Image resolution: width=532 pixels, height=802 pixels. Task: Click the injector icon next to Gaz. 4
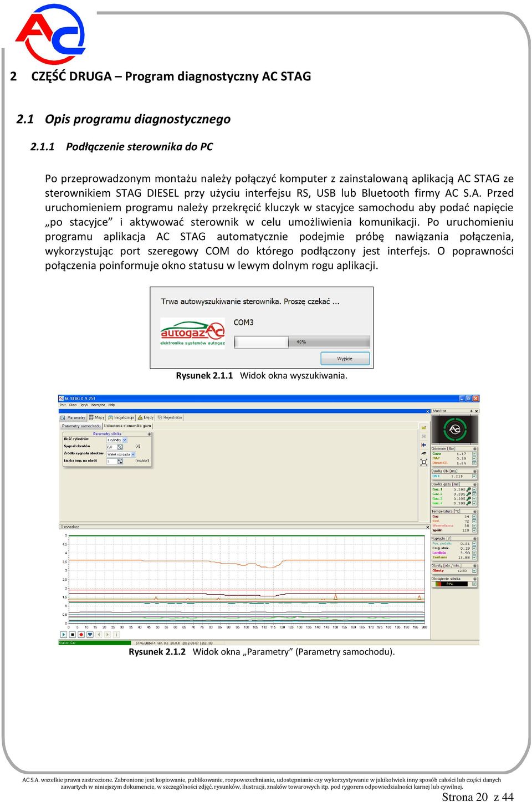(x=469, y=503)
